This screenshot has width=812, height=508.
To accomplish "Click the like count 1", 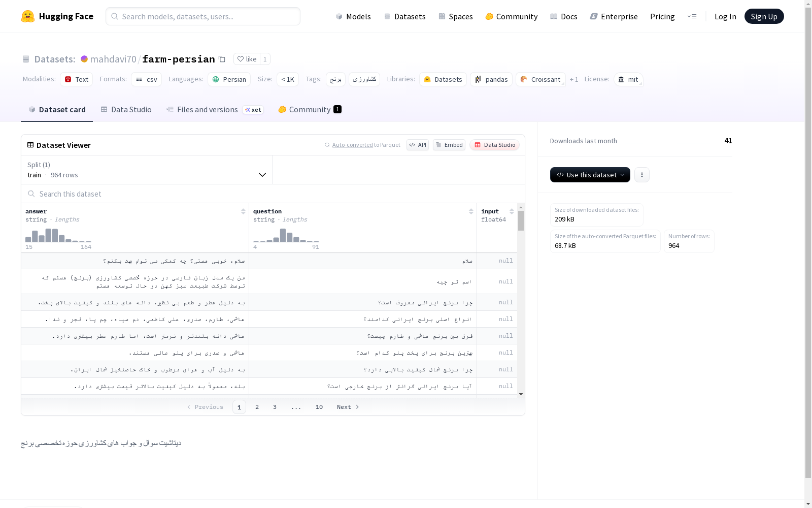I will (265, 59).
